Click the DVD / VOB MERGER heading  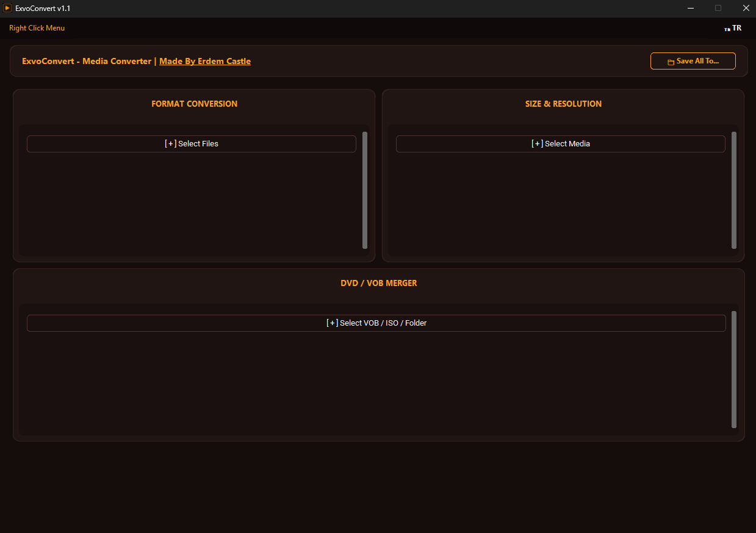pyautogui.click(x=379, y=283)
